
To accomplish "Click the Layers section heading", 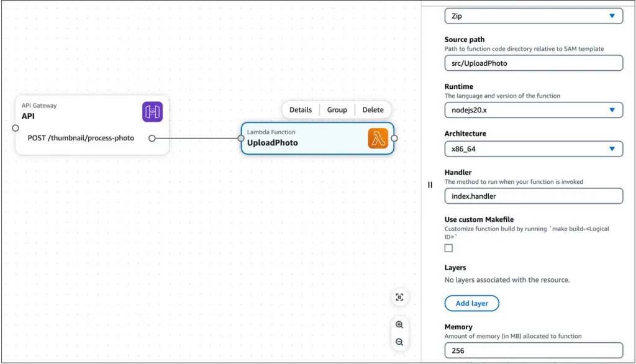I will [x=455, y=268].
